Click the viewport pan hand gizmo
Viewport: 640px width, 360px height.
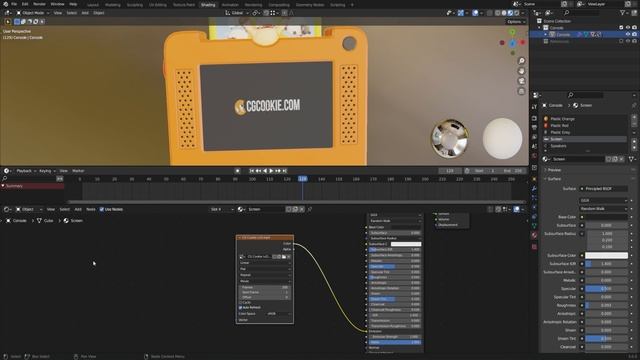(521, 71)
